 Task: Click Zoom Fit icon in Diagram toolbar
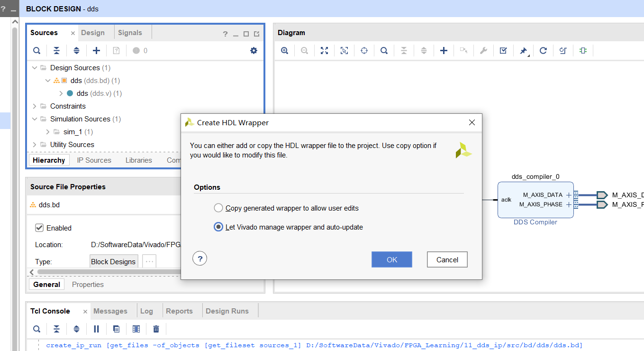click(x=324, y=51)
